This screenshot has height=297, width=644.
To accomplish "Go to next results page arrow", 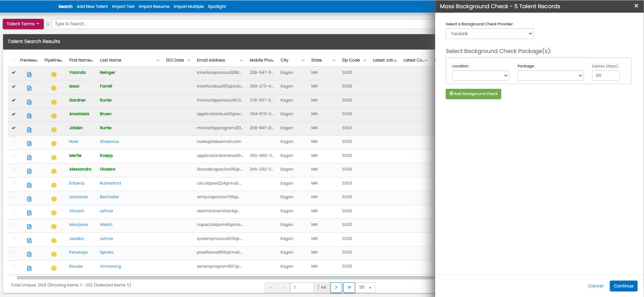I will tap(336, 287).
